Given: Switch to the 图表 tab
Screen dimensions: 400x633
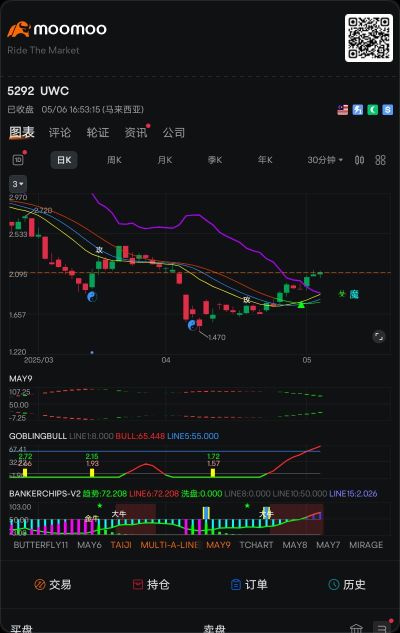Looking at the screenshot, I should pyautogui.click(x=22, y=132).
